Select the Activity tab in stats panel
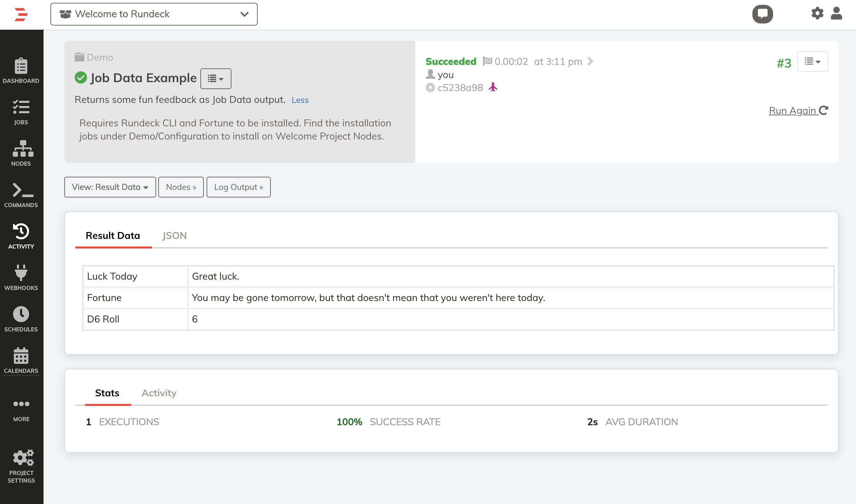Viewport: 856px width, 504px height. click(159, 393)
